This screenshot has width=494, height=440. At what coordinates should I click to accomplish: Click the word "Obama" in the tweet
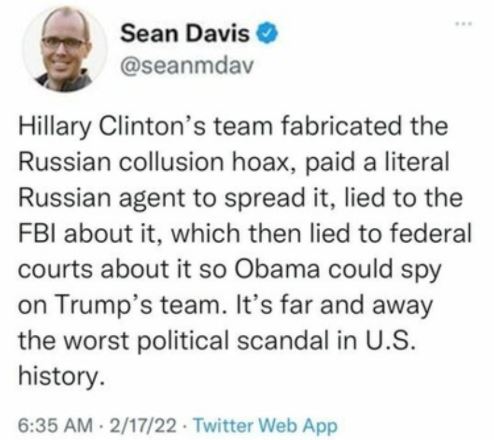coord(277,269)
